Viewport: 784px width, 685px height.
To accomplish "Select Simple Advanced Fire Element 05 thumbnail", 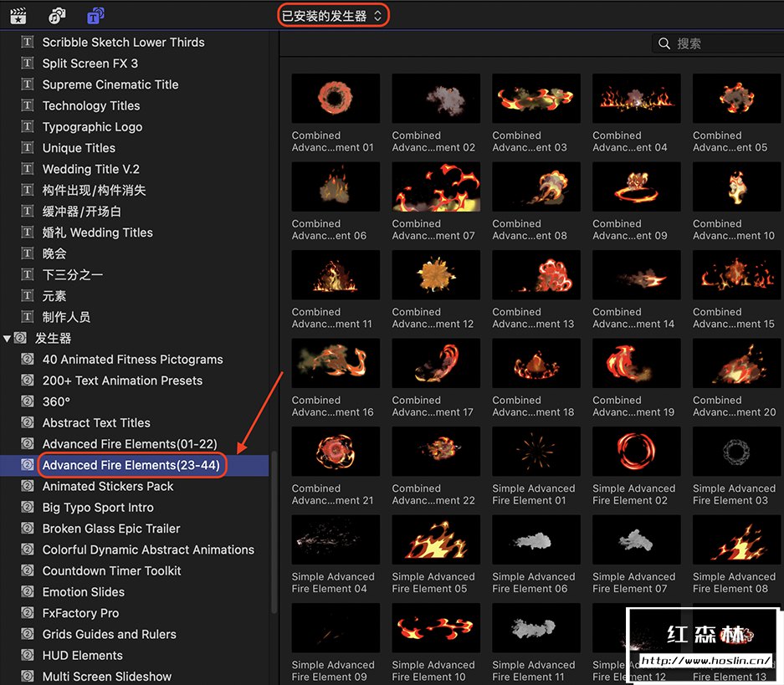I will [436, 539].
